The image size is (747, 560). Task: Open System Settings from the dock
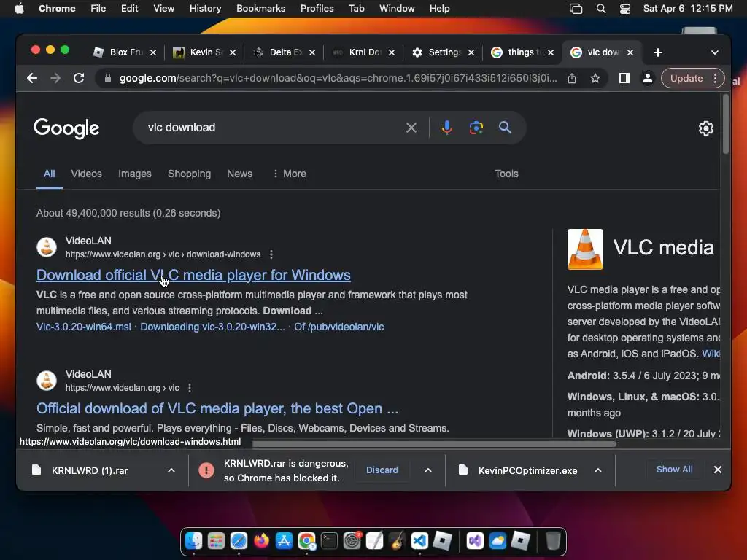pos(352,541)
